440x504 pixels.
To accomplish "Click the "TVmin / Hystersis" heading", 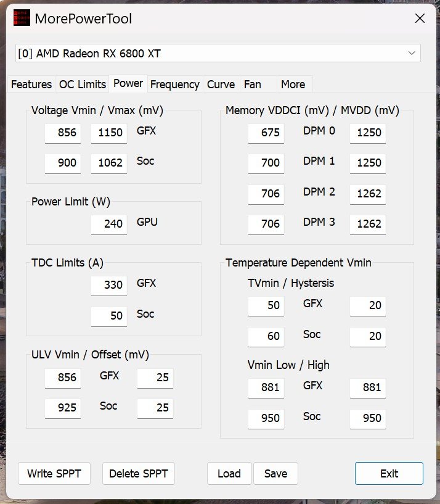I will 291,283.
